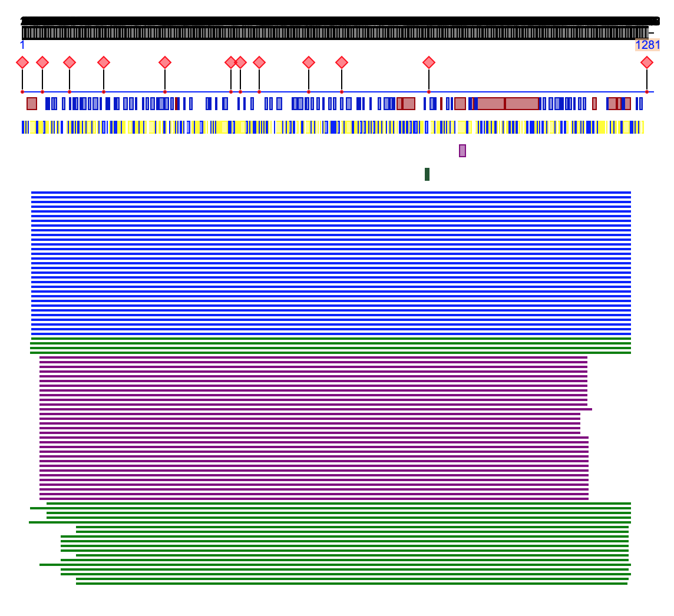The image size is (674, 616).
Task: Click the rightmost red diamond marker
Action: [x=647, y=62]
